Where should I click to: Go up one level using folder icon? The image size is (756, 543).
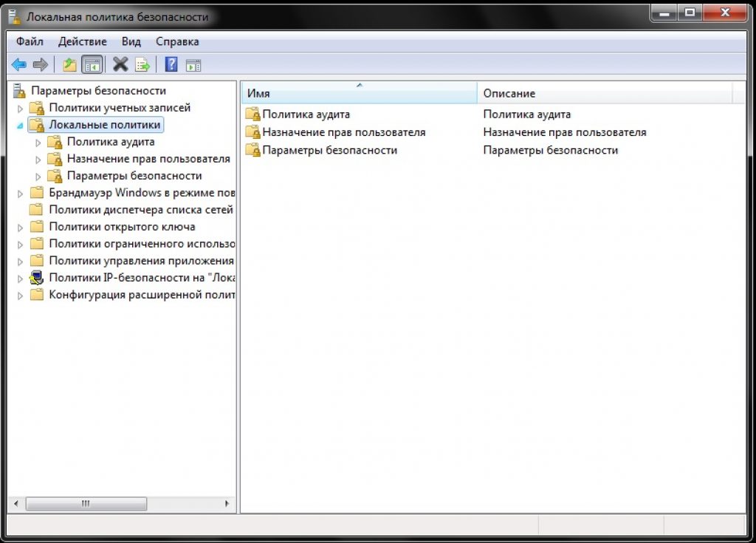coord(70,64)
